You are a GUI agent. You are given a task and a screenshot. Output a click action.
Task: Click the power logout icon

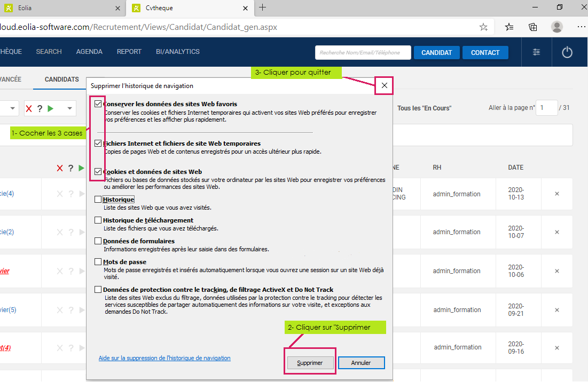click(567, 52)
